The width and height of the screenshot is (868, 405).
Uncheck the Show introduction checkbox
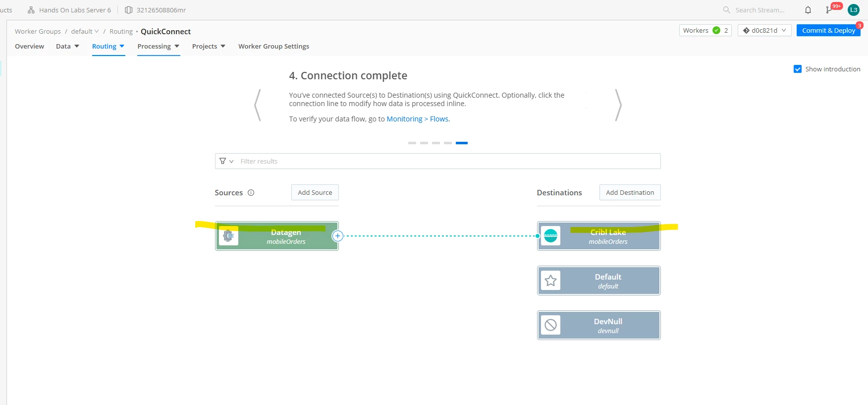coord(798,69)
